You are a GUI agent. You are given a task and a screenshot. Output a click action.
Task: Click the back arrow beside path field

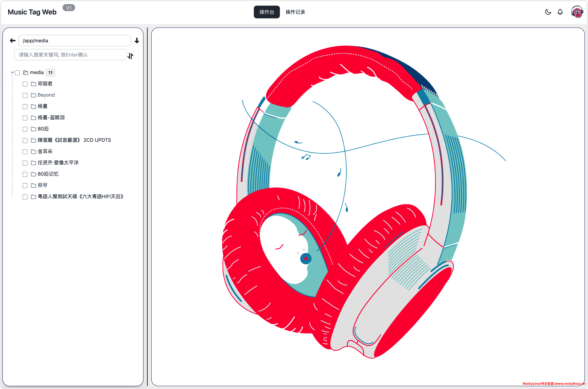coord(13,40)
